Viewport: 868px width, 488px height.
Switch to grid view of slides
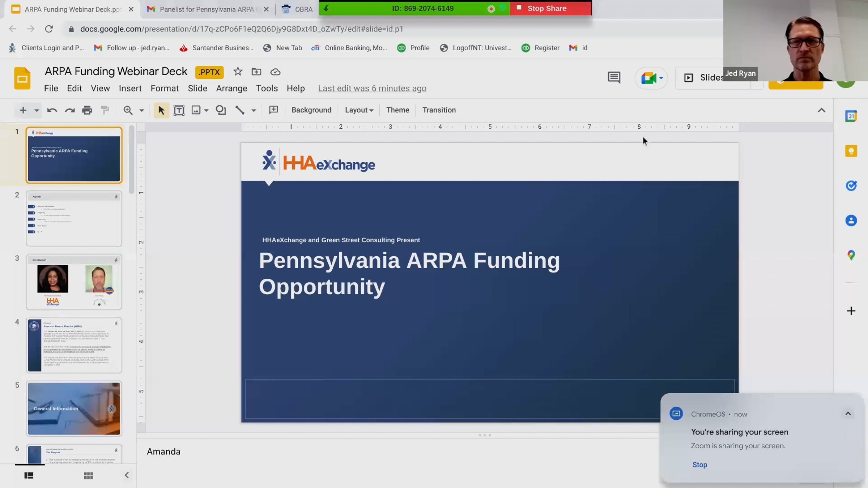pos(89,475)
